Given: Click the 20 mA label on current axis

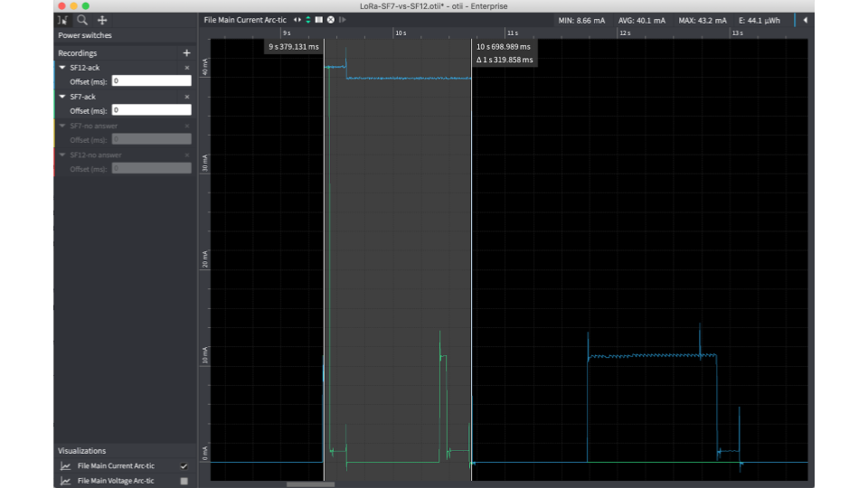Looking at the screenshot, I should [x=205, y=259].
